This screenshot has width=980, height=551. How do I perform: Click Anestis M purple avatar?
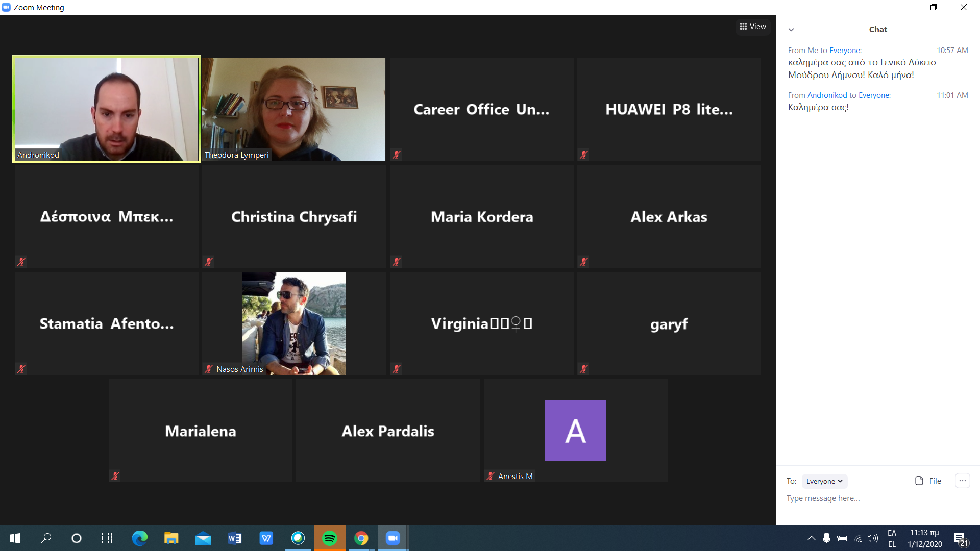pyautogui.click(x=575, y=431)
